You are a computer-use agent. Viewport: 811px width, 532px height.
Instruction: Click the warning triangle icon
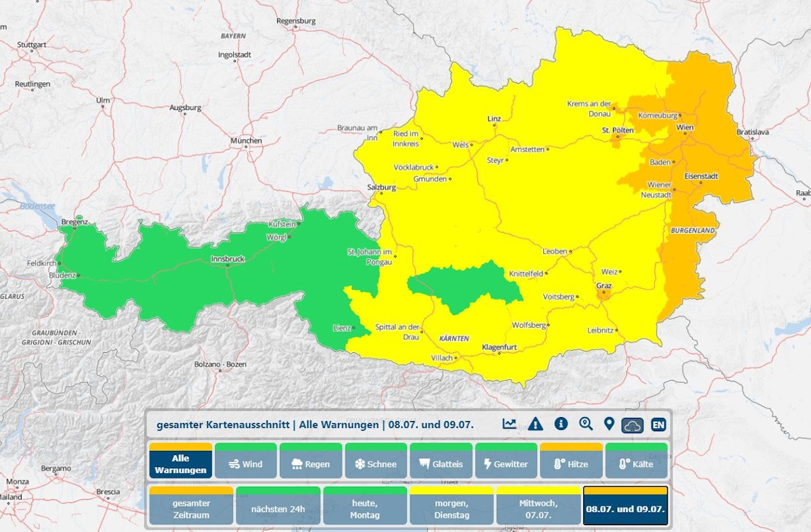point(535,424)
